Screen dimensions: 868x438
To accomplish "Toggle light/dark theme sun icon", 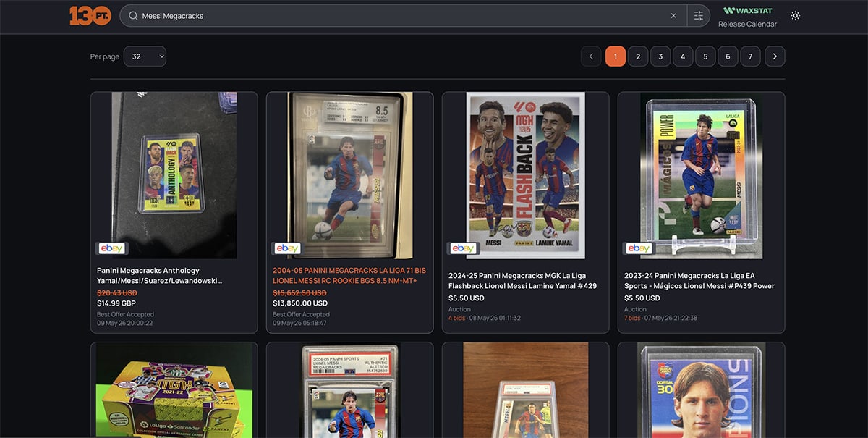I will click(x=796, y=15).
